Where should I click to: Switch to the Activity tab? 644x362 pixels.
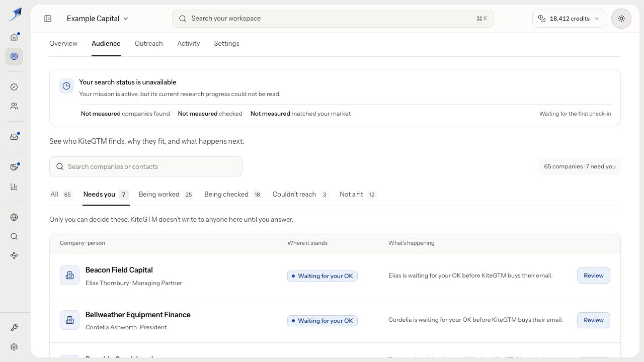click(x=188, y=44)
